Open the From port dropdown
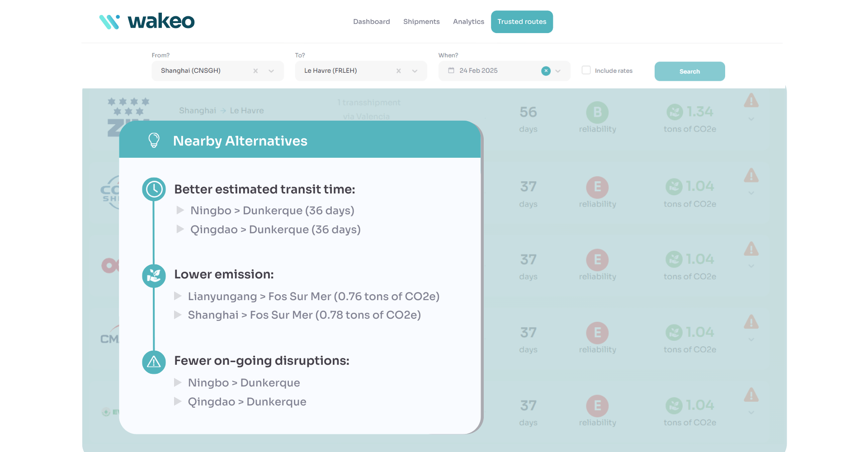The height and width of the screenshot is (452, 868). pyautogui.click(x=271, y=71)
